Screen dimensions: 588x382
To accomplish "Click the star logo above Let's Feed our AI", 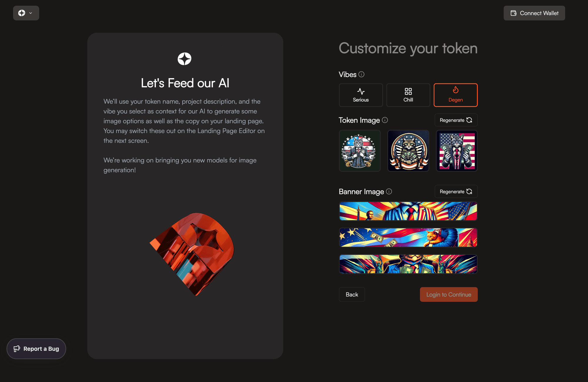I will point(185,59).
